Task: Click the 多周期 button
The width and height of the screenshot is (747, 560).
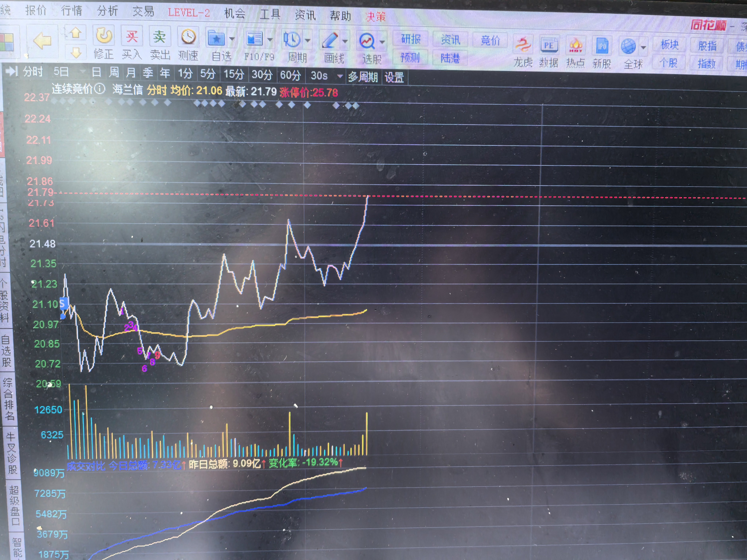Action: (x=363, y=77)
